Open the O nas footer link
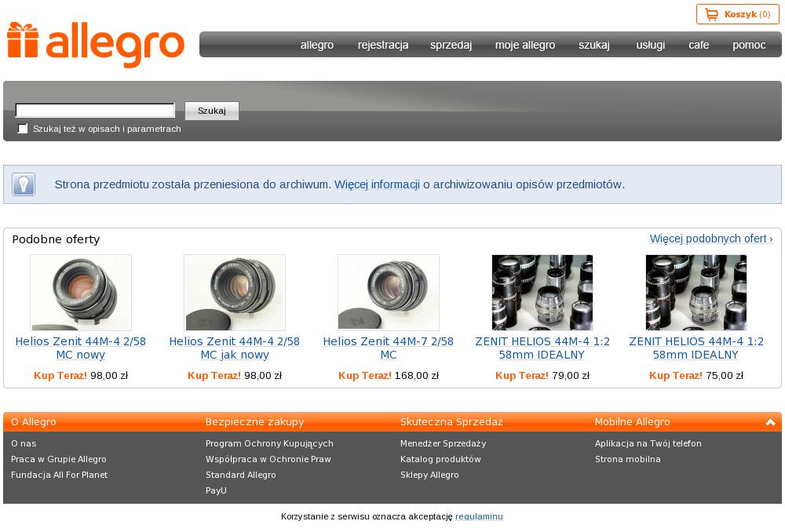This screenshot has width=785, height=532. click(x=24, y=443)
